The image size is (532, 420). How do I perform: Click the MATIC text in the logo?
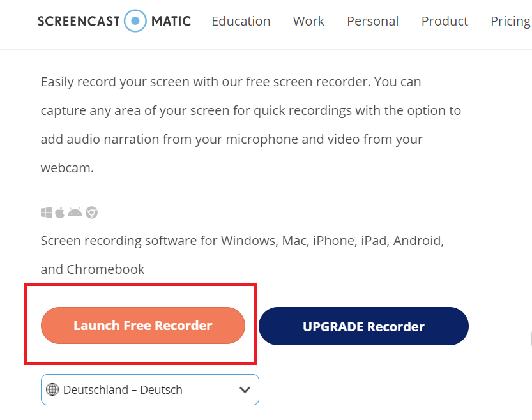(x=171, y=21)
